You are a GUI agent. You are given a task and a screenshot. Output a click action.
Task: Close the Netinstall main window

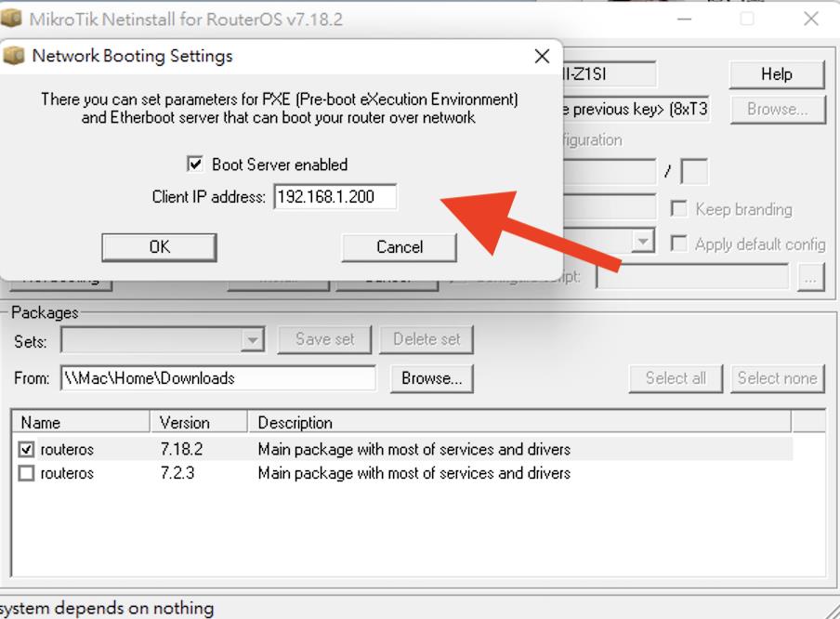810,19
